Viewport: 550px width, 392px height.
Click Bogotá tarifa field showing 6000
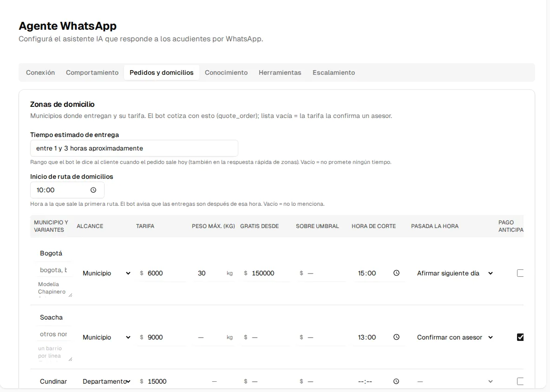[x=162, y=273]
